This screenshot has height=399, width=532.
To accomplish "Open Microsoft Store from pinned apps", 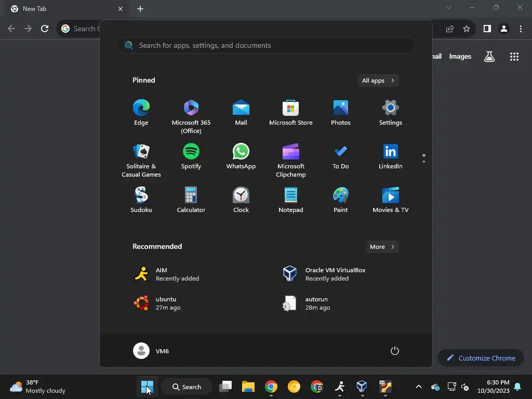I will (291, 113).
